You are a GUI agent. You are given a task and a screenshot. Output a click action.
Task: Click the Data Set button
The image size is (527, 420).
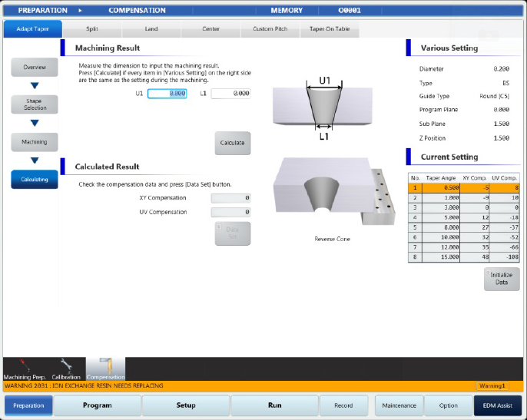pyautogui.click(x=232, y=233)
